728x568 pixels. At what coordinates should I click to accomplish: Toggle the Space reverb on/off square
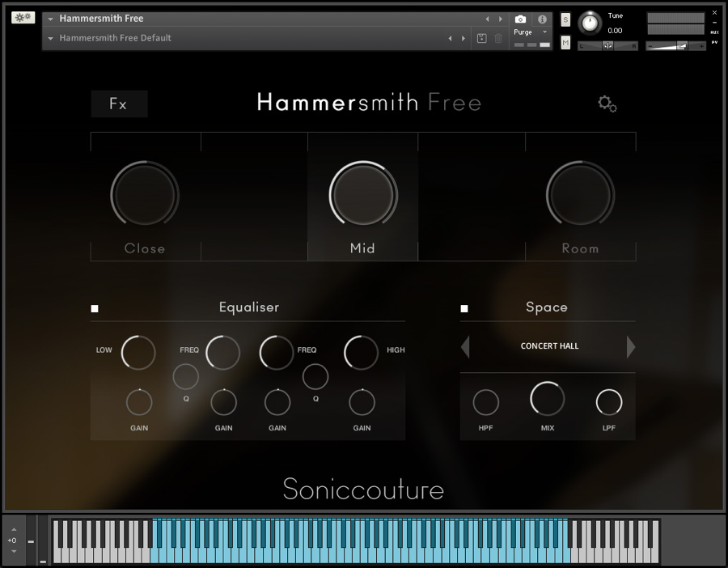pos(464,309)
